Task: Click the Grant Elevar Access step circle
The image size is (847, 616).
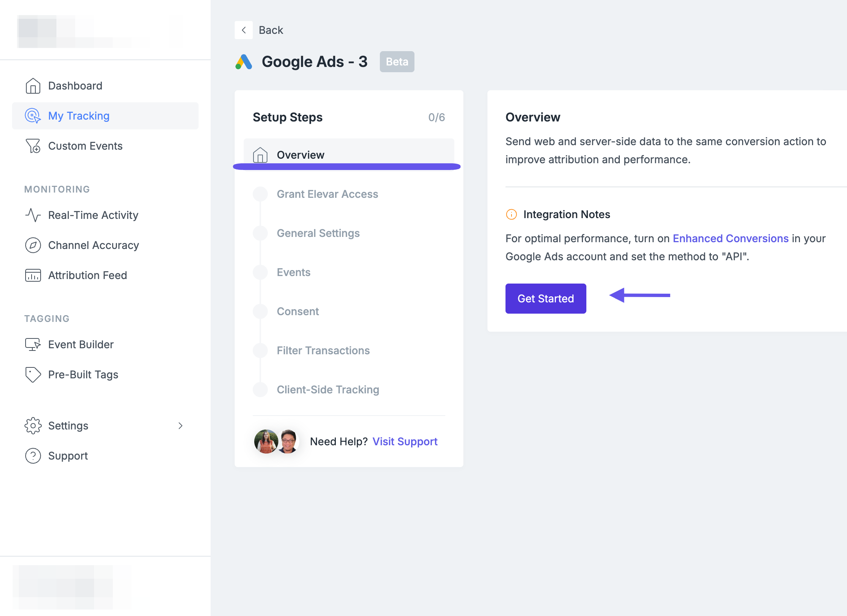Action: coord(260,194)
